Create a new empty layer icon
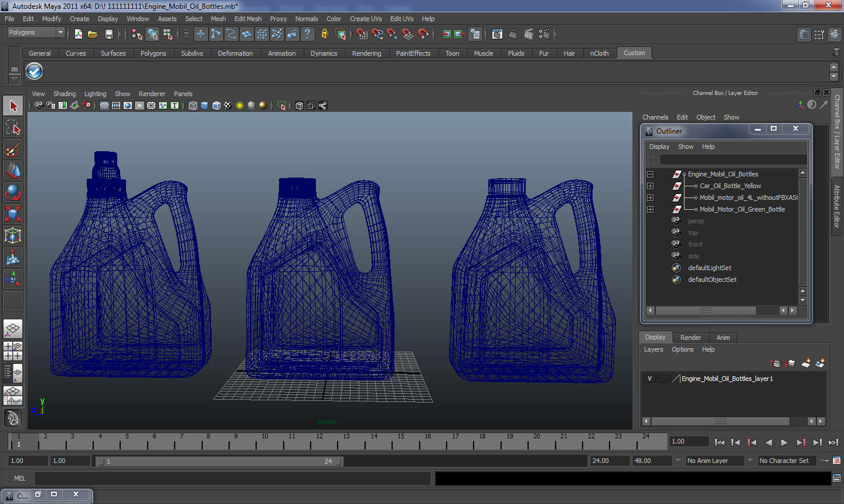Screen dimensions: 844x504 (806, 363)
